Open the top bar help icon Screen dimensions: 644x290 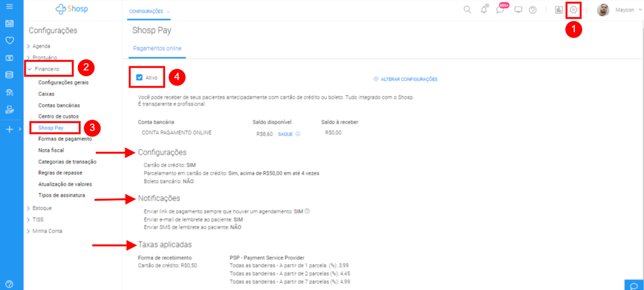533,10
